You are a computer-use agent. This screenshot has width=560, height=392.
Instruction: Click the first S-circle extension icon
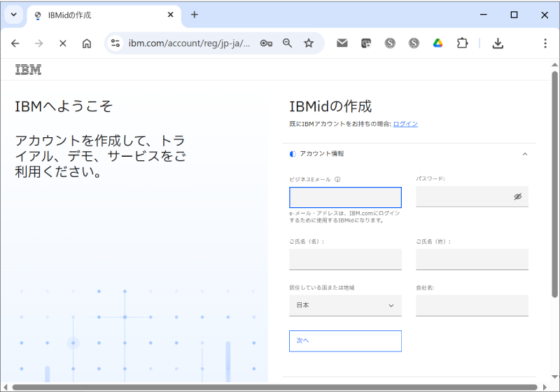coord(390,43)
